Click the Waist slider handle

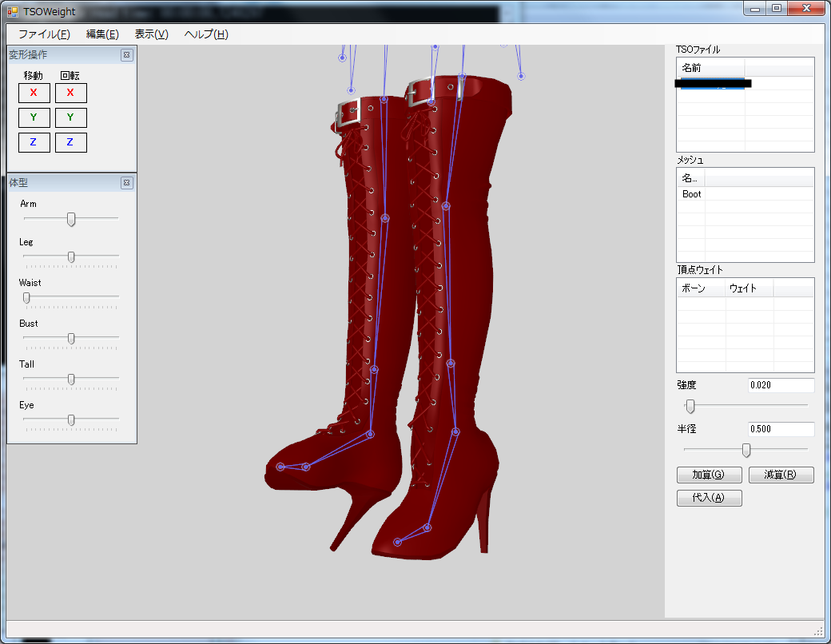[x=26, y=298]
